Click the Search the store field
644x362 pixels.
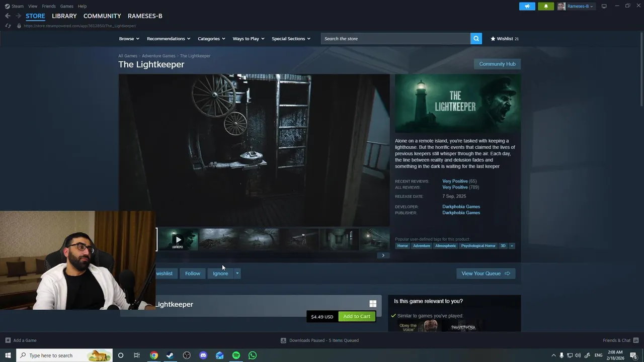(395, 39)
